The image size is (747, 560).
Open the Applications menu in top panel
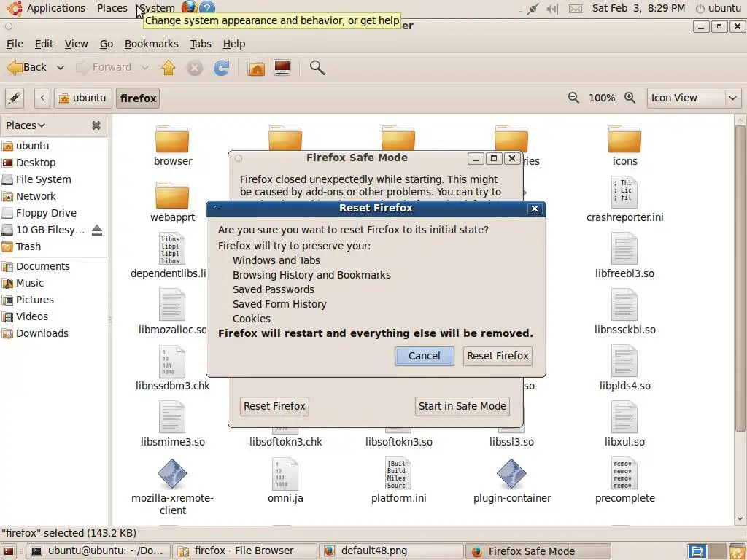(x=55, y=8)
